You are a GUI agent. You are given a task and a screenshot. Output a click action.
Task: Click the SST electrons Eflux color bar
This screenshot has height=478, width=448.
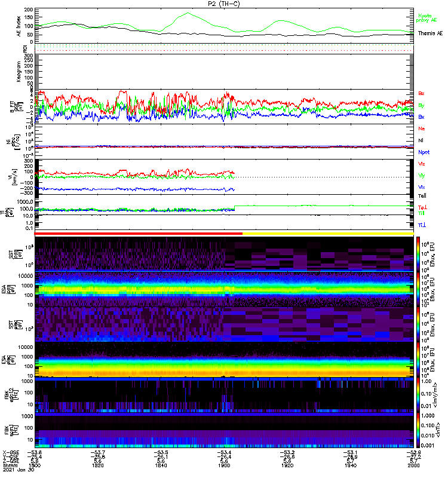418,324
